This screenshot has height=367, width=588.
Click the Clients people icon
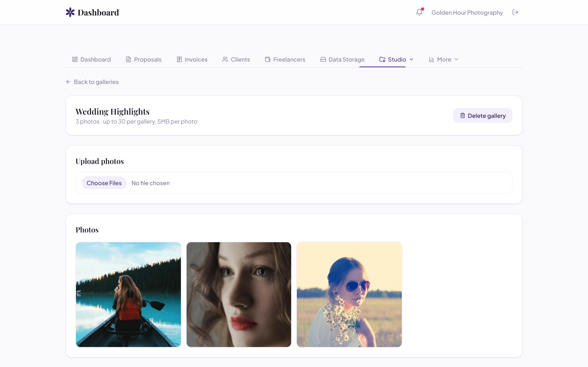point(225,60)
